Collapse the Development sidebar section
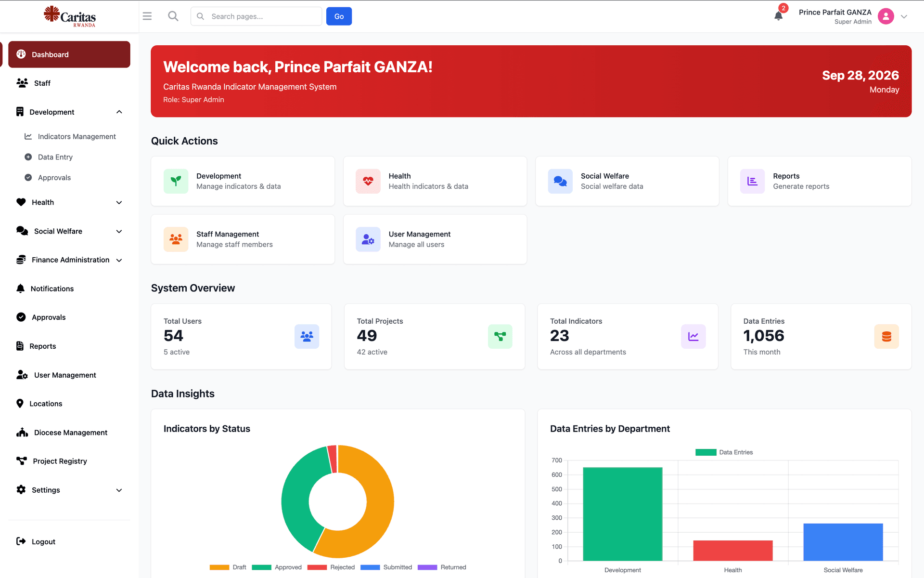 click(69, 112)
